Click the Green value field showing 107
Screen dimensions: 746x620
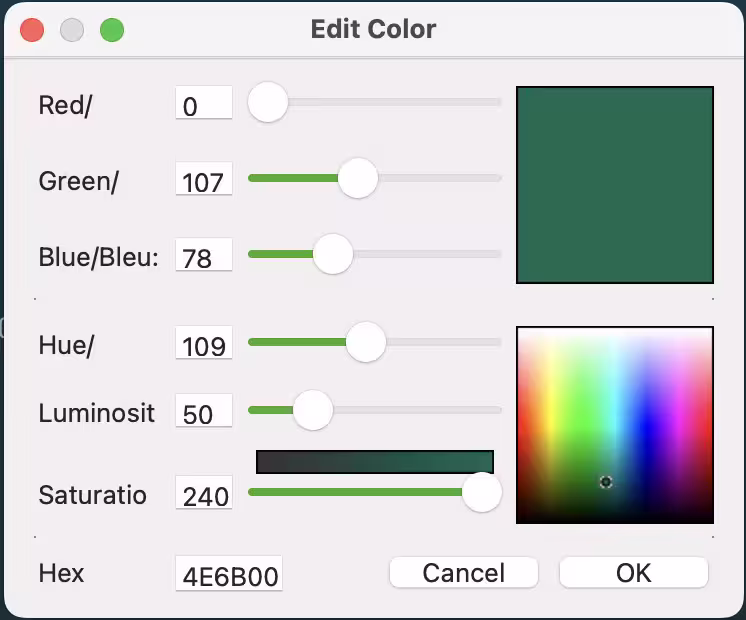tap(204, 179)
